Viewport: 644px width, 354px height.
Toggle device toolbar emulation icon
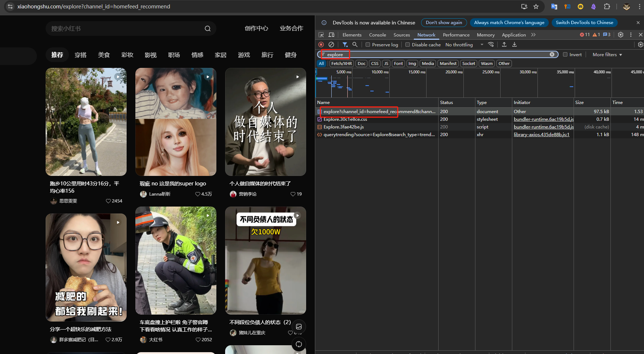pos(331,35)
